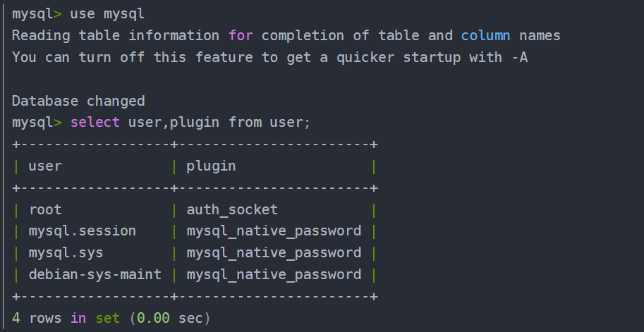Image resolution: width=644 pixels, height=332 pixels.
Task: Click the pink 'select' keyword
Action: pyautogui.click(x=95, y=122)
